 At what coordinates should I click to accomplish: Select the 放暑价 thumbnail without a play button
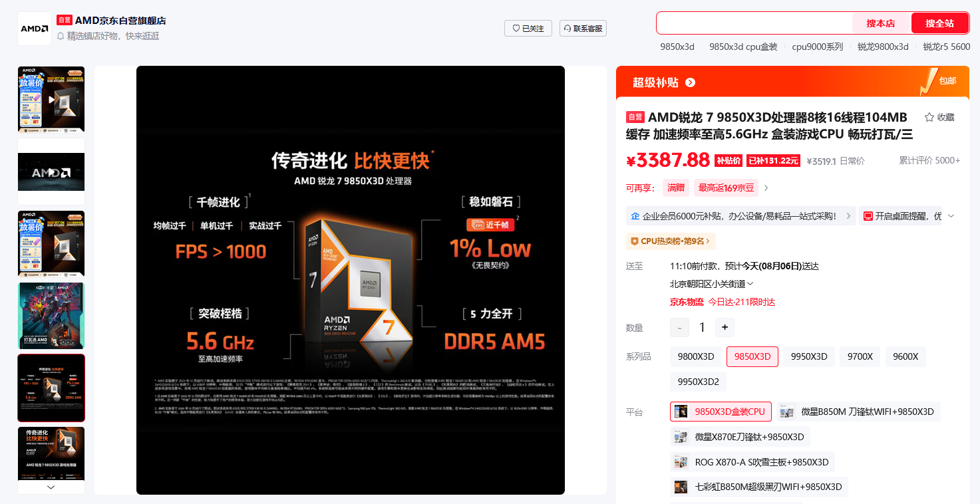click(x=51, y=243)
